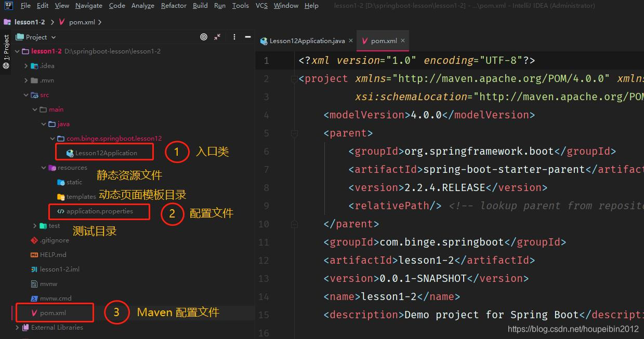The image size is (644, 339).
Task: Click the Demo project for Spring Boot description
Action: click(491, 315)
